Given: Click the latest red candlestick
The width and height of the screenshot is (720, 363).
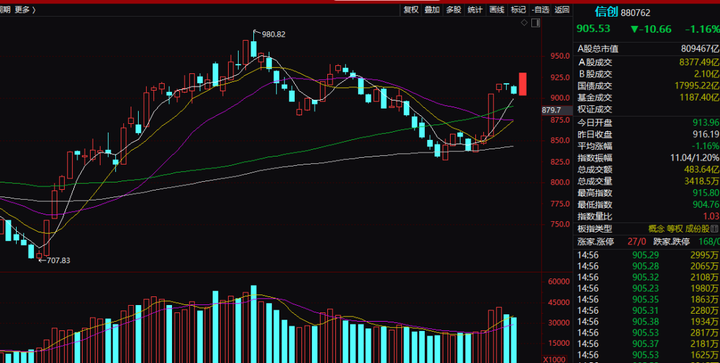Looking at the screenshot, I should [x=523, y=84].
